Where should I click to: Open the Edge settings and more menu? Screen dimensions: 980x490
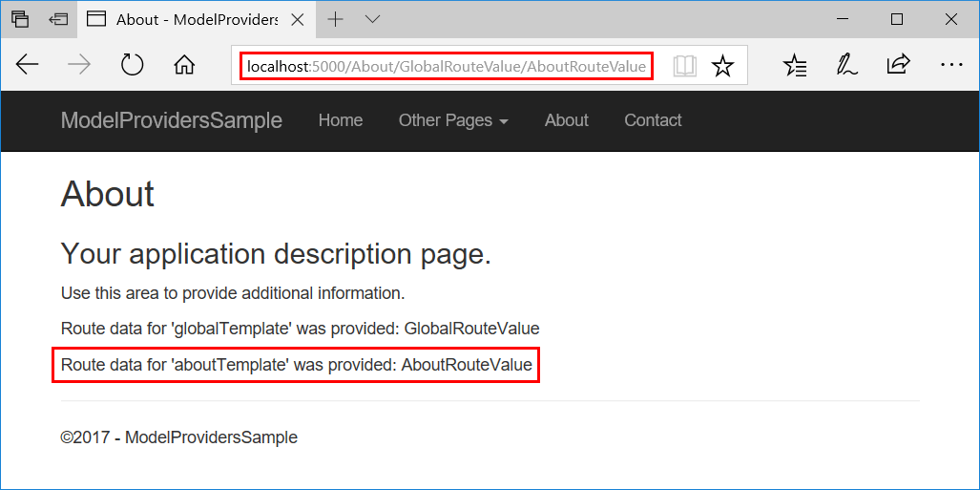951,64
